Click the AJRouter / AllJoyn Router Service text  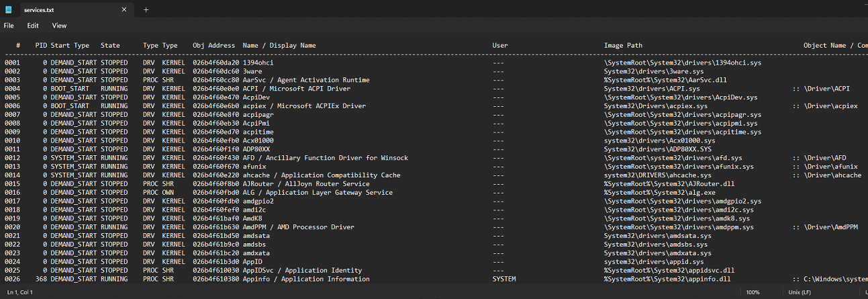point(305,183)
